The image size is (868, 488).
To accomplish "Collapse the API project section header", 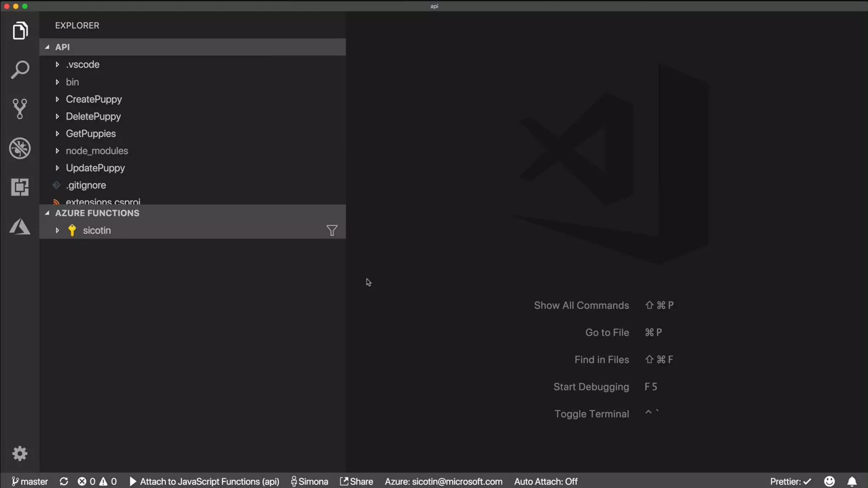I will (62, 47).
